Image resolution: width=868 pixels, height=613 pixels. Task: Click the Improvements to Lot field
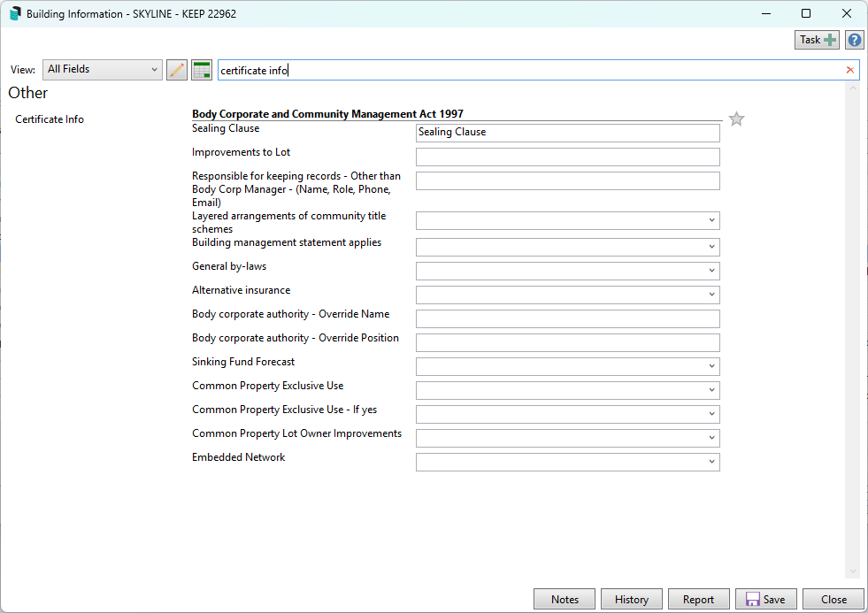tap(567, 157)
